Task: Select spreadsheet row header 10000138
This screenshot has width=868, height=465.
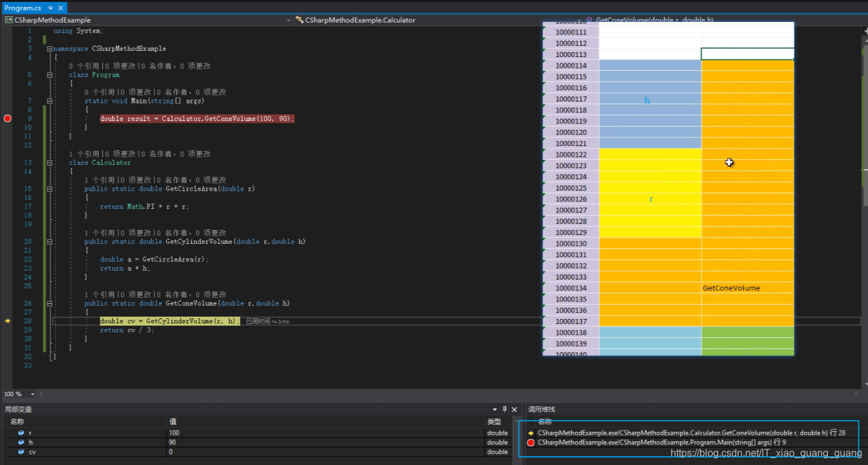Action: [571, 333]
